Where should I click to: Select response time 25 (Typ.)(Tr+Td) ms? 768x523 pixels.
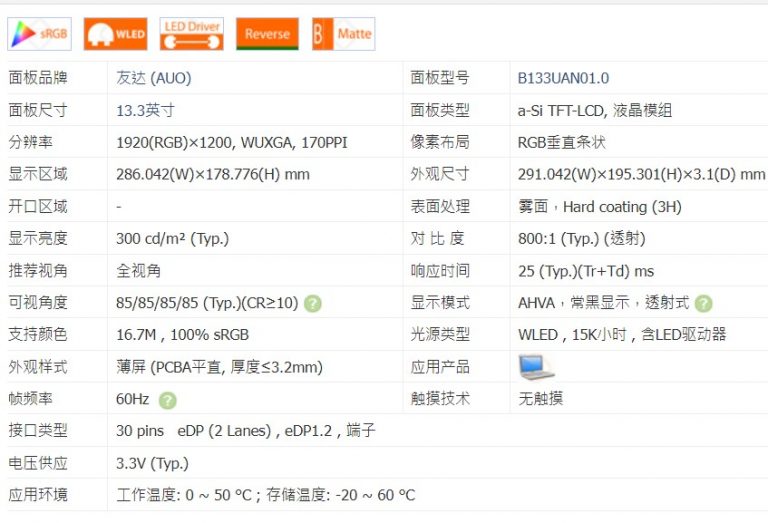point(586,271)
